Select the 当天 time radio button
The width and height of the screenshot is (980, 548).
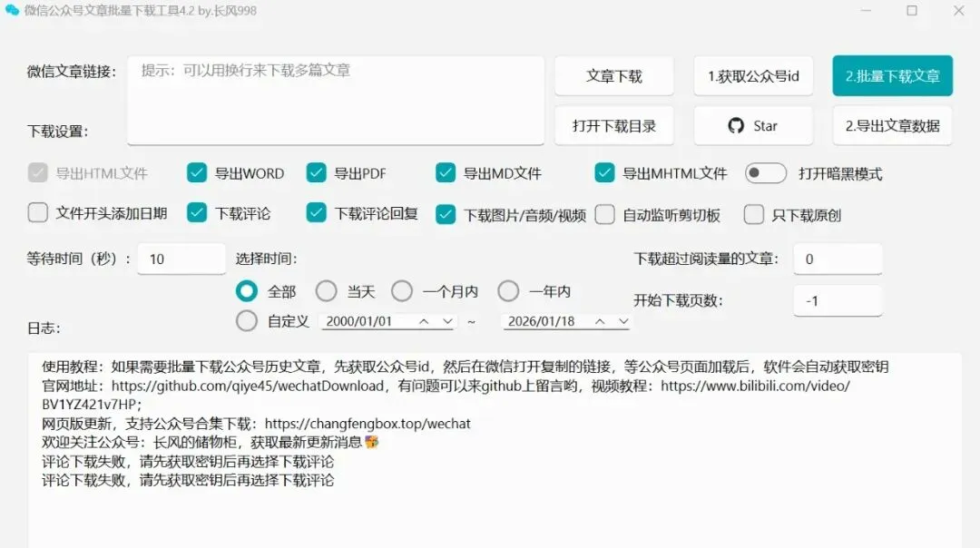pos(327,291)
